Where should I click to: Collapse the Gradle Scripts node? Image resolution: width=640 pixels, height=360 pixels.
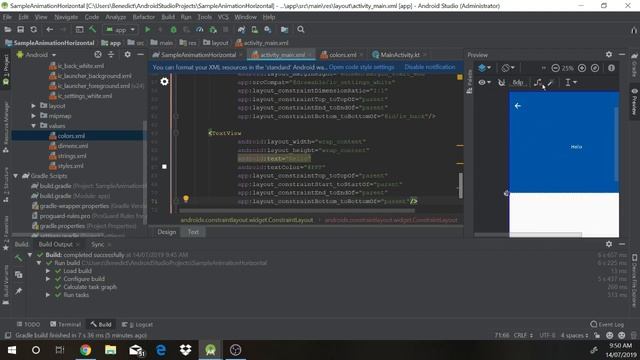click(x=16, y=176)
